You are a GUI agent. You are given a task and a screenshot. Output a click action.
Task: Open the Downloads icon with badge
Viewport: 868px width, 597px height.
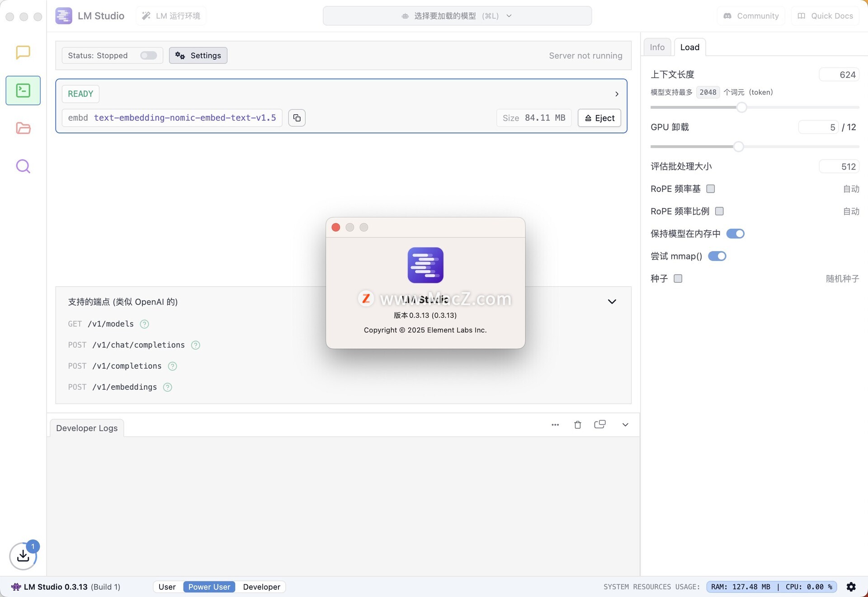coord(23,556)
